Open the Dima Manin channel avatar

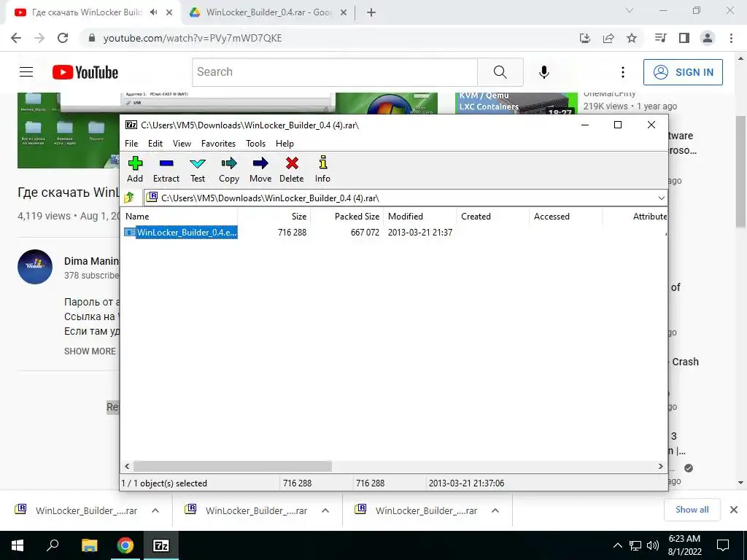tap(35, 267)
